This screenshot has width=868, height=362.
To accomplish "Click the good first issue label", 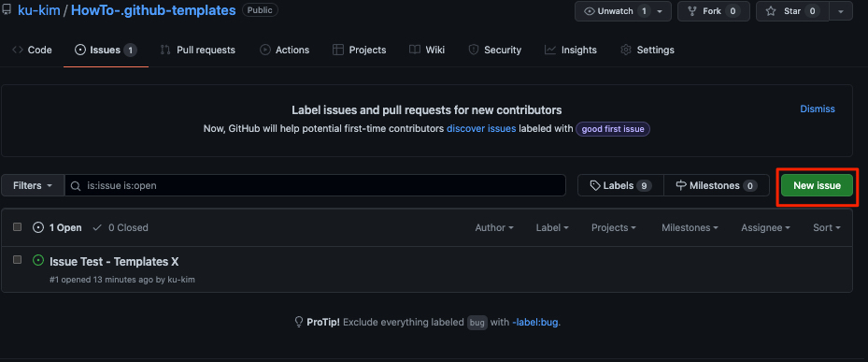I will [x=613, y=129].
